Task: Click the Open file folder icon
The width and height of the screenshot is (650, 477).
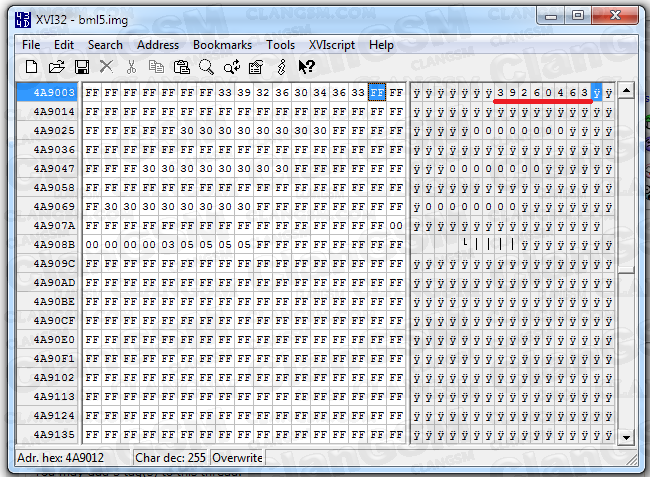Action: [56, 67]
